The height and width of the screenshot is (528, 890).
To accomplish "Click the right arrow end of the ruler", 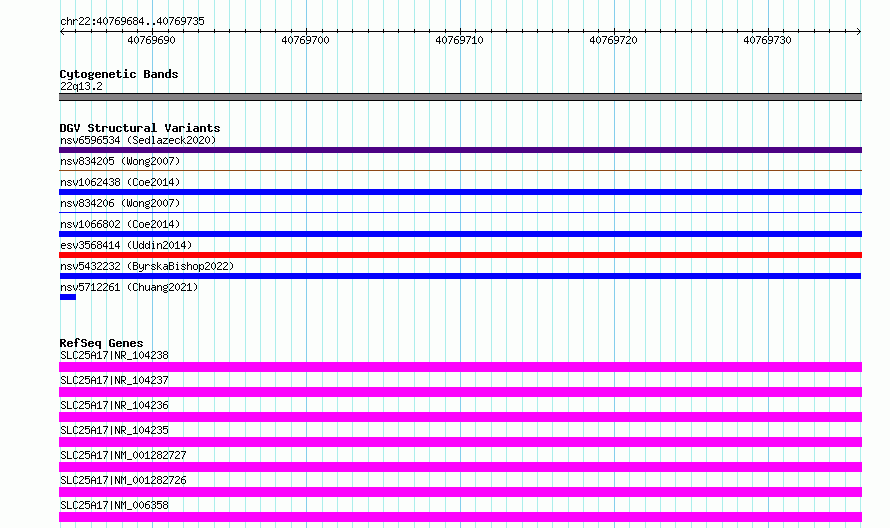I will point(859,32).
